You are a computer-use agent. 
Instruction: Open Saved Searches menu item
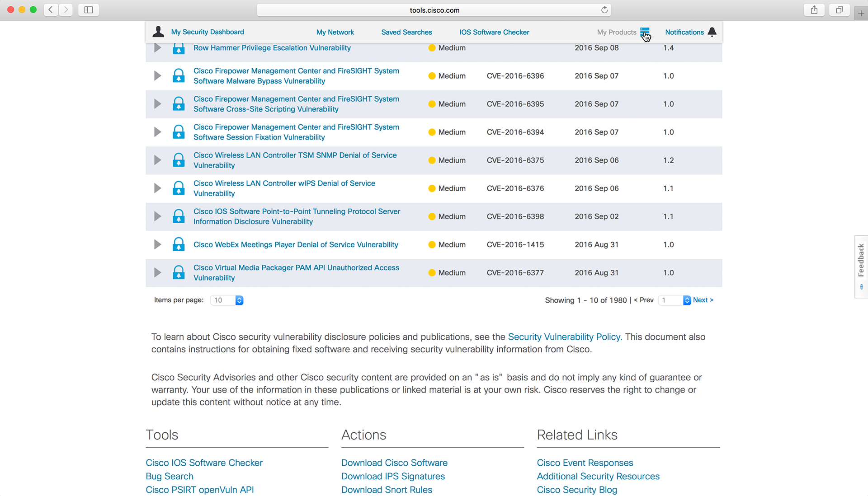click(x=406, y=32)
